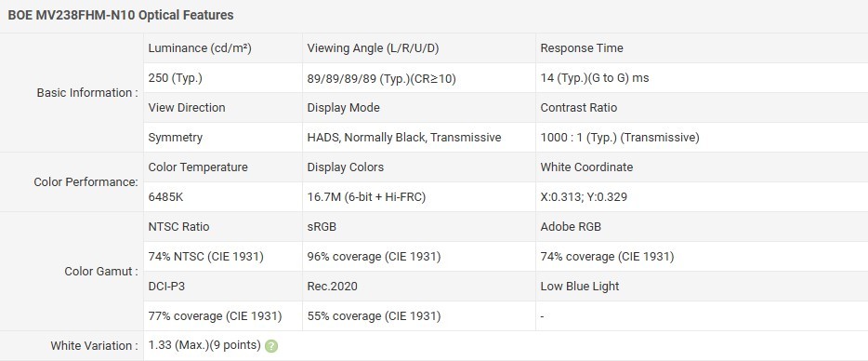Viewport: 868px width, 361px height.
Task: Select the BOE MV238FHM-N10 Optical Features heading
Action: click(x=121, y=16)
